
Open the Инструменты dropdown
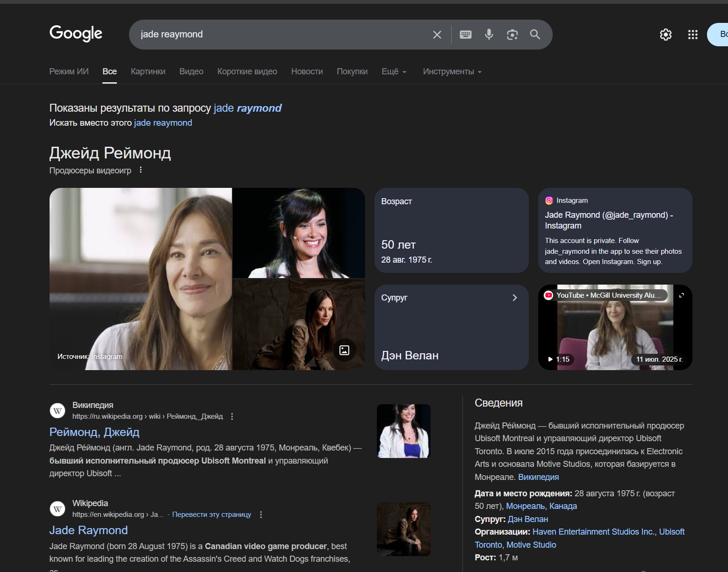452,71
